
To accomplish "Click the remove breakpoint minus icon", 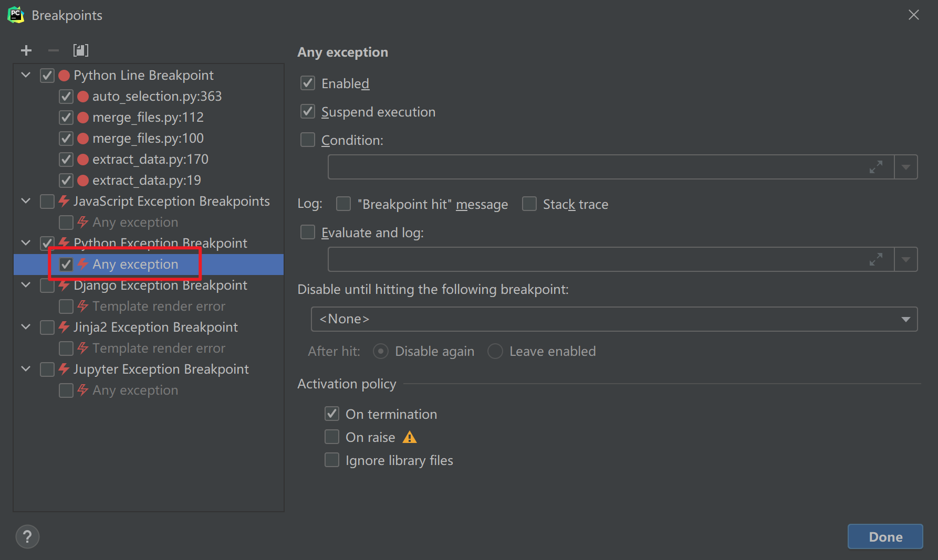I will click(x=53, y=50).
